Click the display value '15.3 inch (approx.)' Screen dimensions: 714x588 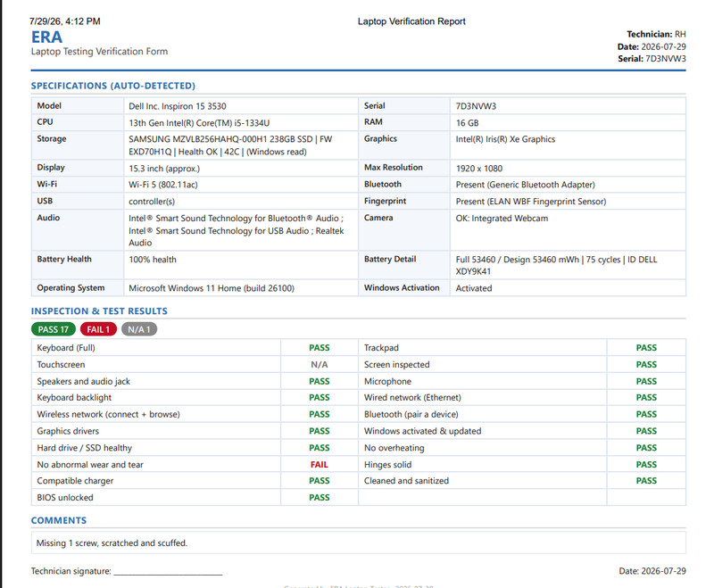coord(164,169)
